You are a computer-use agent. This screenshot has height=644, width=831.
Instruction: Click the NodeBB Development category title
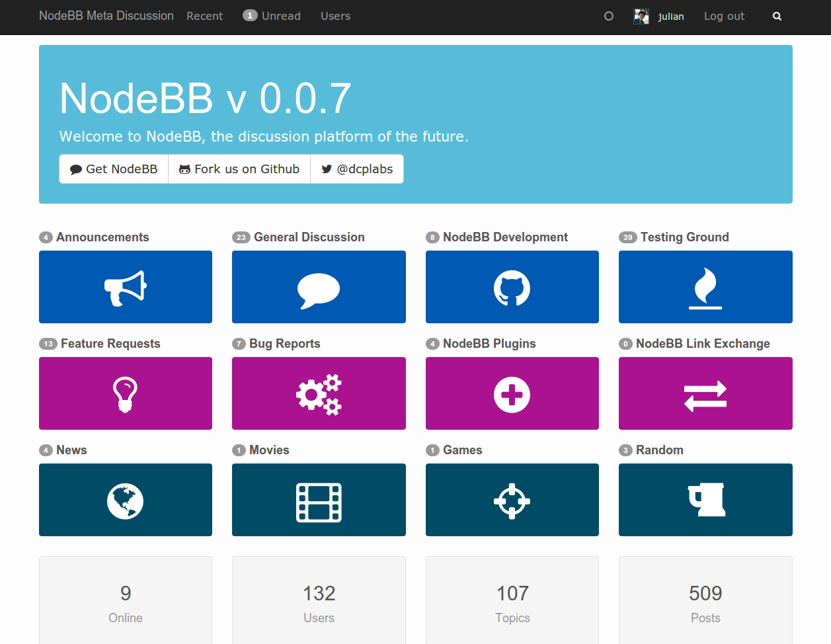(505, 237)
